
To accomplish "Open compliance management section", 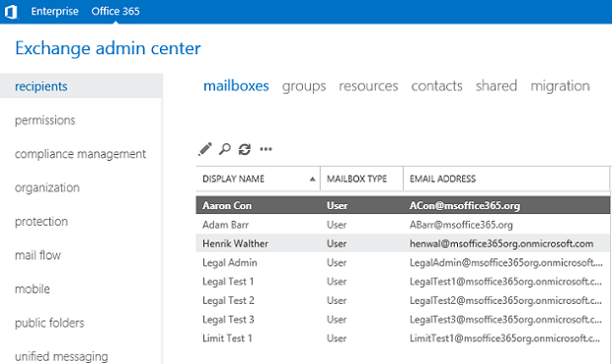I will pos(80,154).
